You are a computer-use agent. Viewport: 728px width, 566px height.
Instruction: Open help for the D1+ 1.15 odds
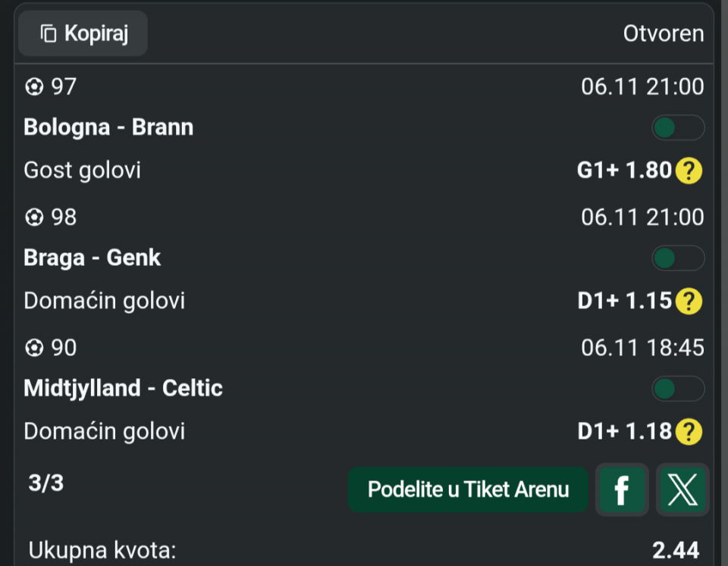(689, 302)
